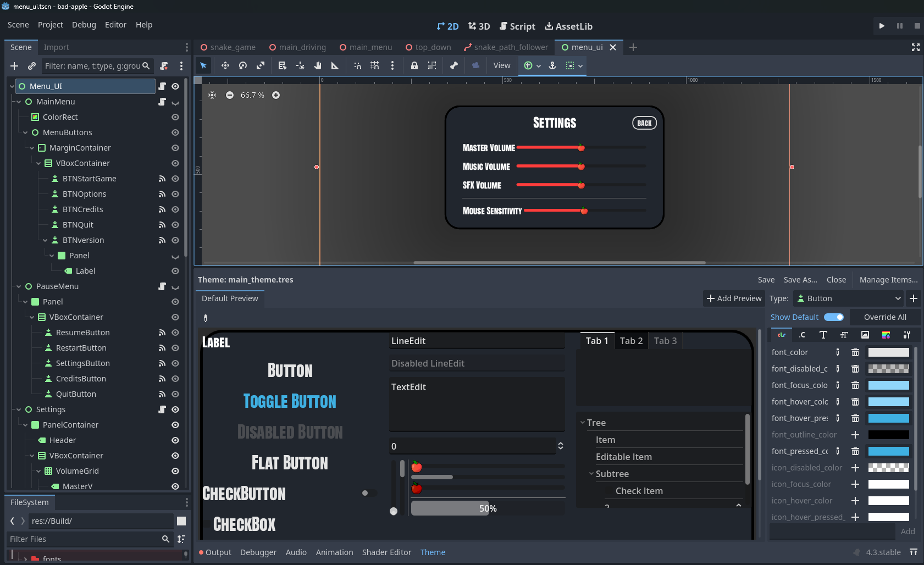Image resolution: width=924 pixels, height=565 pixels.
Task: Activate the Pan Mode hand tool
Action: click(x=317, y=65)
